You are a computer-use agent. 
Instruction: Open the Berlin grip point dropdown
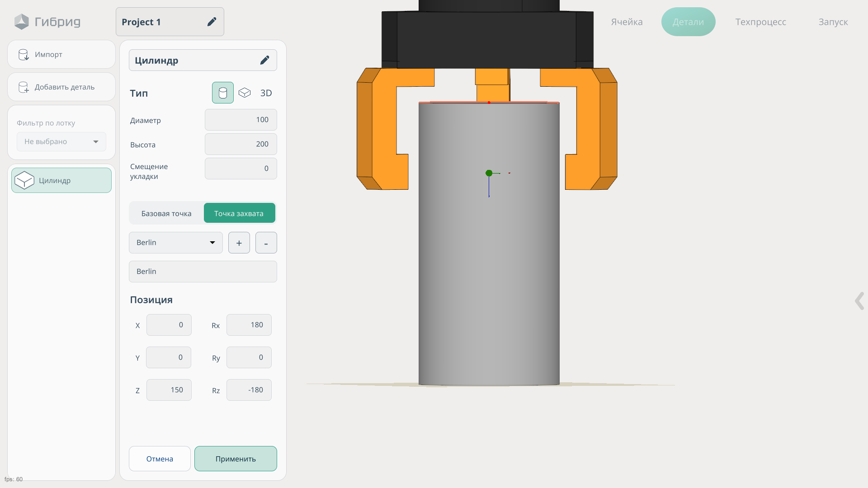click(x=176, y=243)
